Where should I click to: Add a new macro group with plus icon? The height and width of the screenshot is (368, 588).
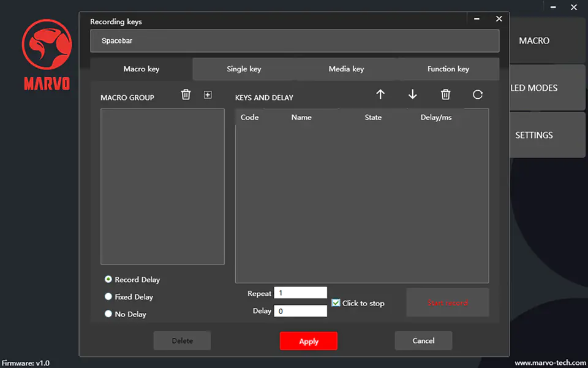[x=208, y=94]
